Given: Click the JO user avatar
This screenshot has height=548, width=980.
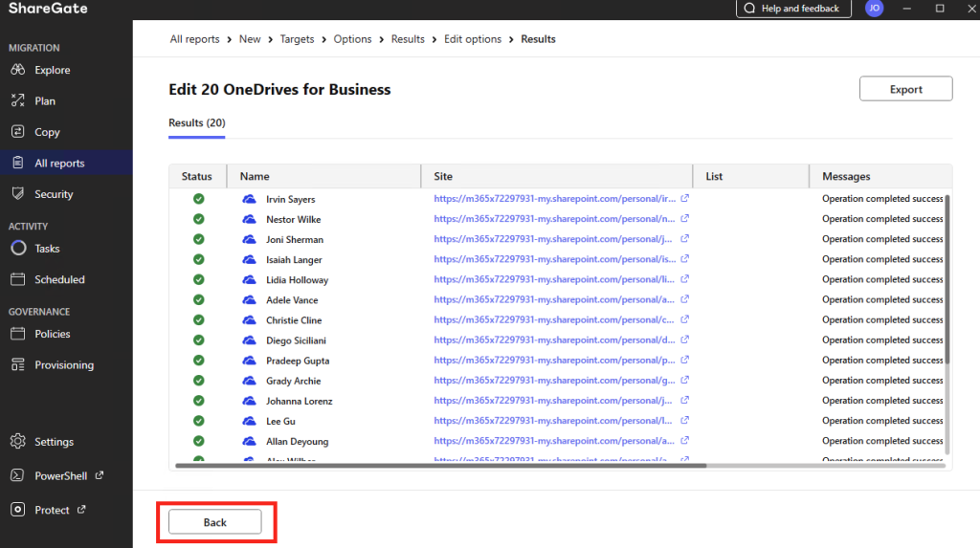Looking at the screenshot, I should tap(874, 8).
